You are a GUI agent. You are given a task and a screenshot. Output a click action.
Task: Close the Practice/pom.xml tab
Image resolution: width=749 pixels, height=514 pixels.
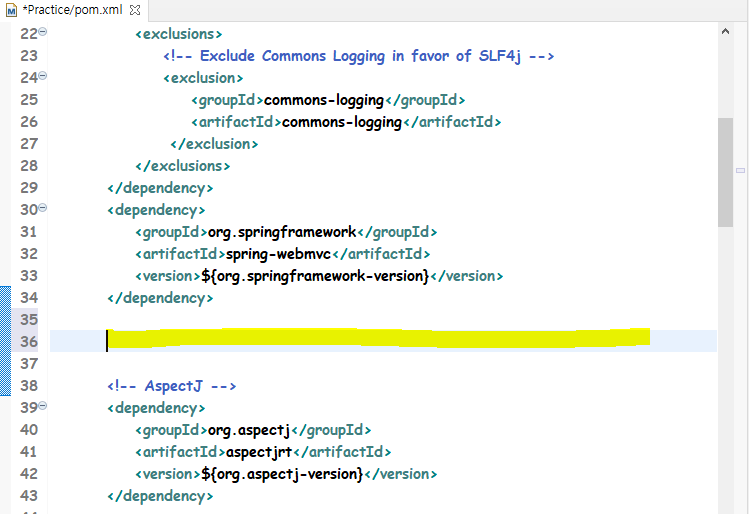click(x=135, y=10)
